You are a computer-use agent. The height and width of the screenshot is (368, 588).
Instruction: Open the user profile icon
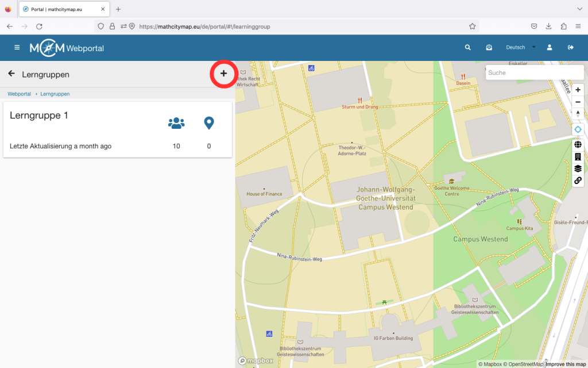click(x=550, y=48)
